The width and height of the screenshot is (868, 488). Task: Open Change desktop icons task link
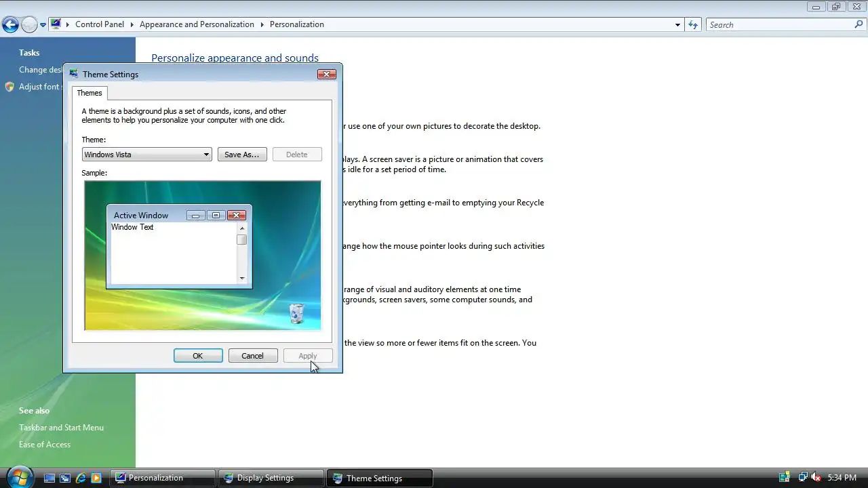coord(41,70)
